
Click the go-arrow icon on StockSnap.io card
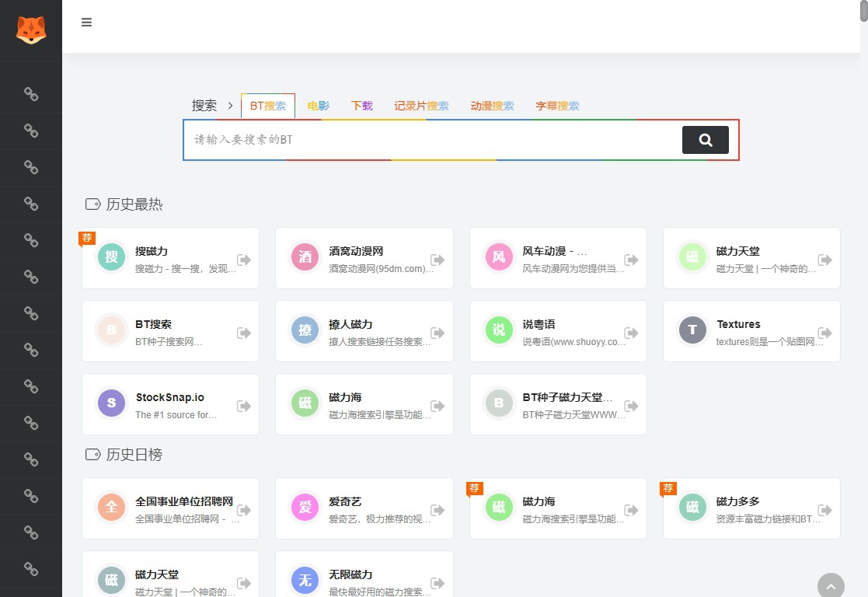243,406
